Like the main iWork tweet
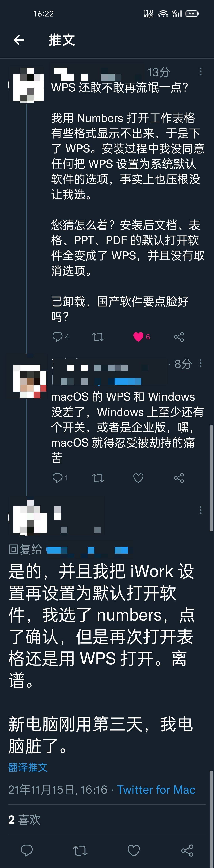214x868 pixels. 134,851
